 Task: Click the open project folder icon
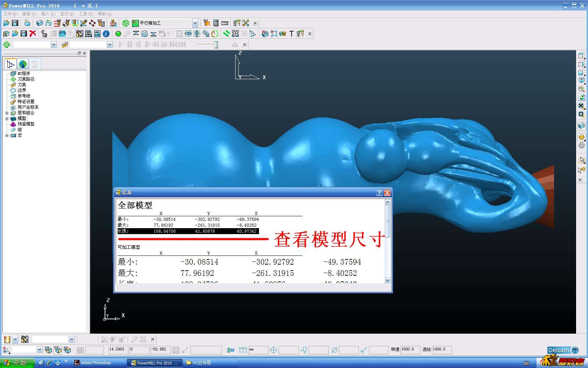click(6, 23)
